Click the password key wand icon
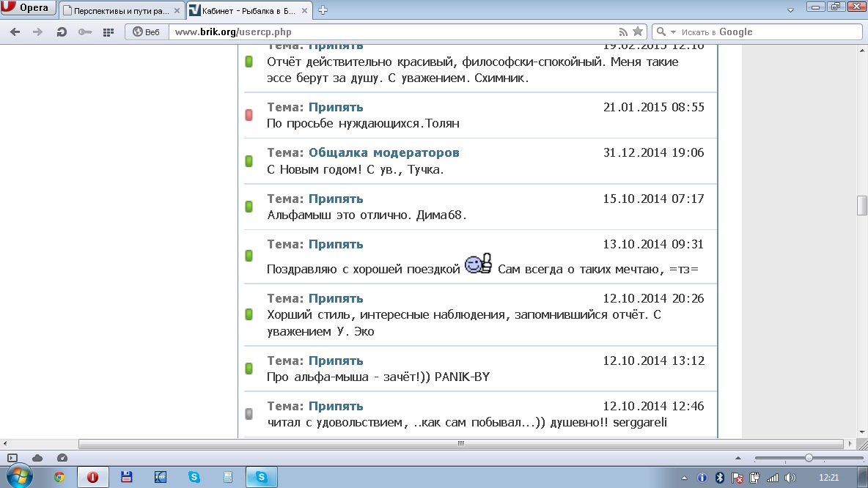 (85, 32)
